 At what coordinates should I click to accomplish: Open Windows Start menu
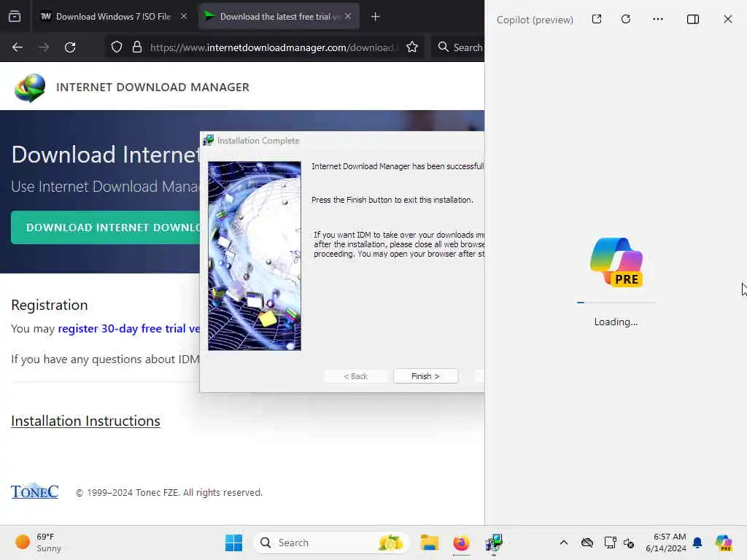[233, 542]
